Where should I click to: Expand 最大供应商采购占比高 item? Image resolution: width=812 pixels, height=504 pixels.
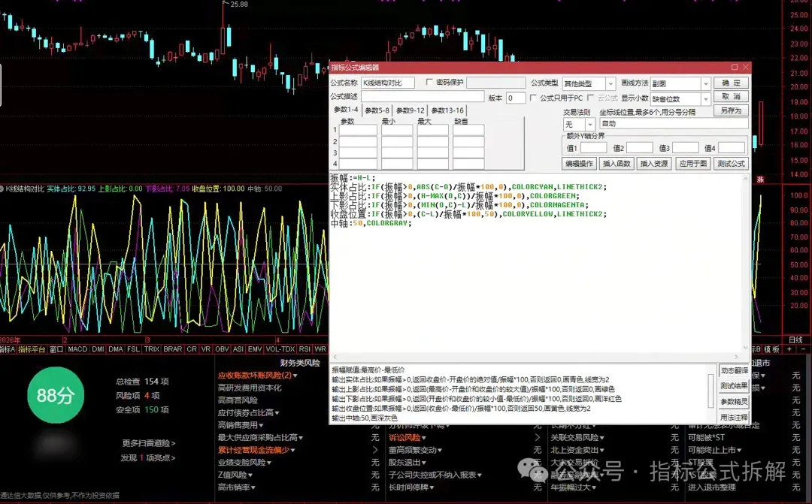(x=301, y=438)
